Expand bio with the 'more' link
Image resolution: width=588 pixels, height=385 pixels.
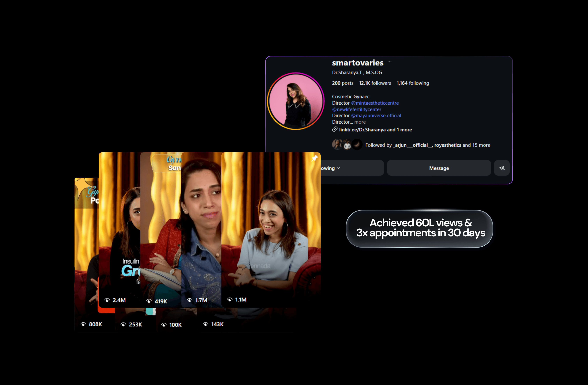[x=360, y=122]
